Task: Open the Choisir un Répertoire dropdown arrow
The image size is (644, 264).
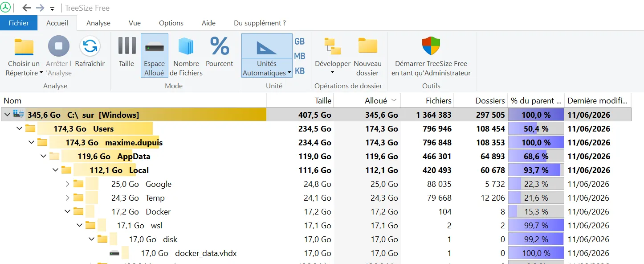Action: point(41,73)
